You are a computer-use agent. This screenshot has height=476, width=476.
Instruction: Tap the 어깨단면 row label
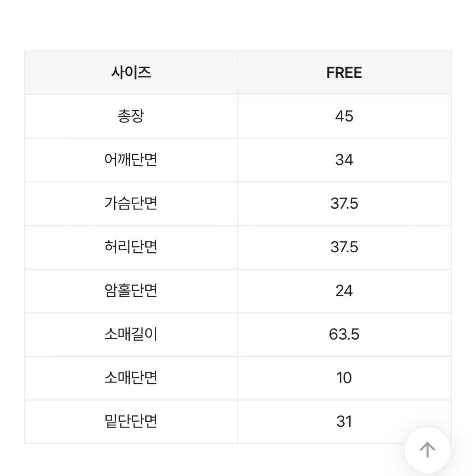131,160
